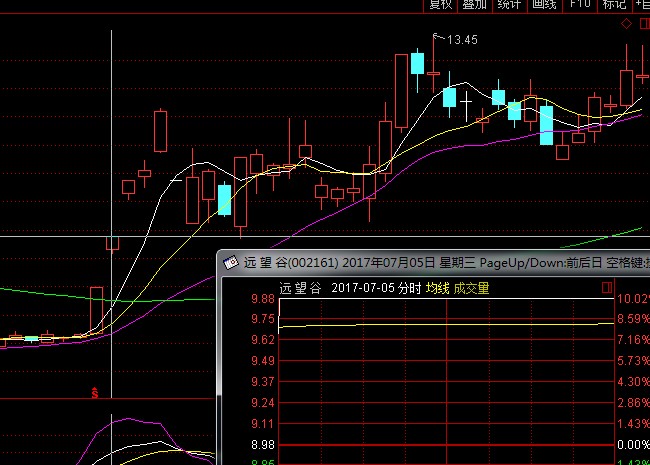Click the red rectangle icon beside the diamond

(x=641, y=23)
